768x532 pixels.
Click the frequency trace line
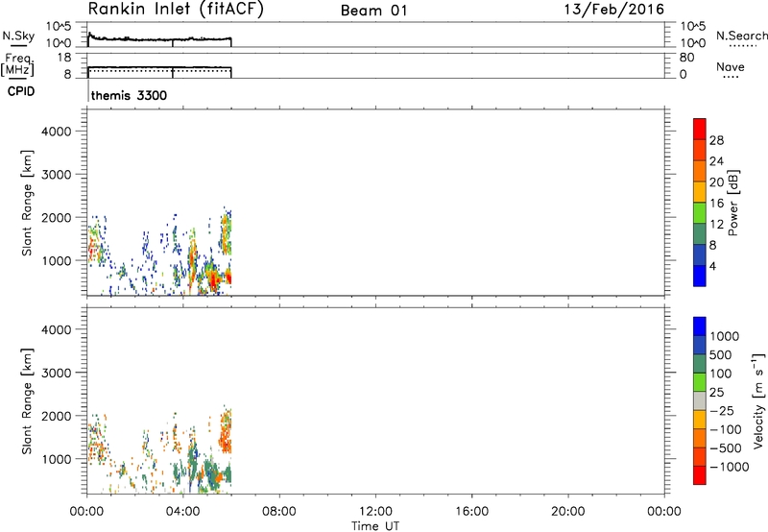(x=159, y=67)
